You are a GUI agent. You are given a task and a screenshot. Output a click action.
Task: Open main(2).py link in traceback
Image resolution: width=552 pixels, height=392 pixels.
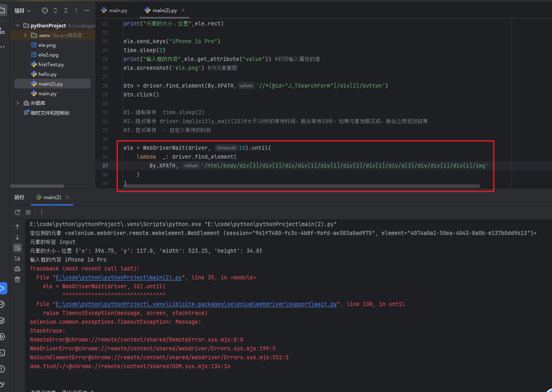pos(119,277)
